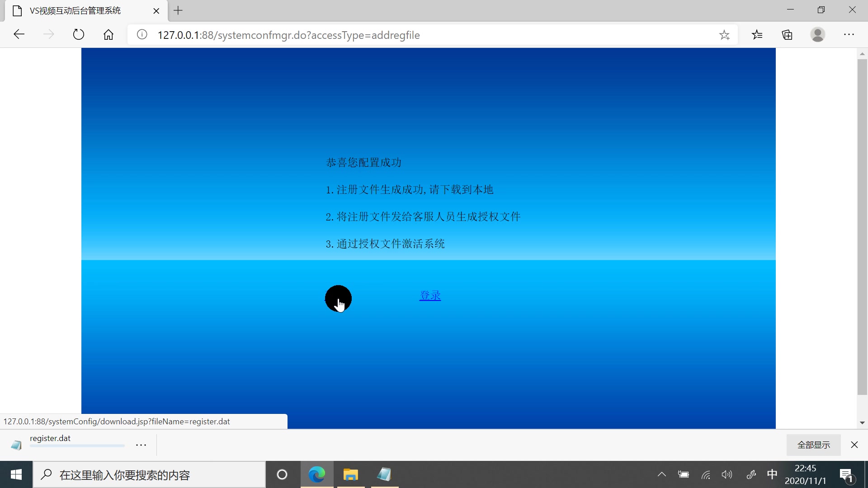
Task: Click the browser Back arrow
Action: coord(19,35)
